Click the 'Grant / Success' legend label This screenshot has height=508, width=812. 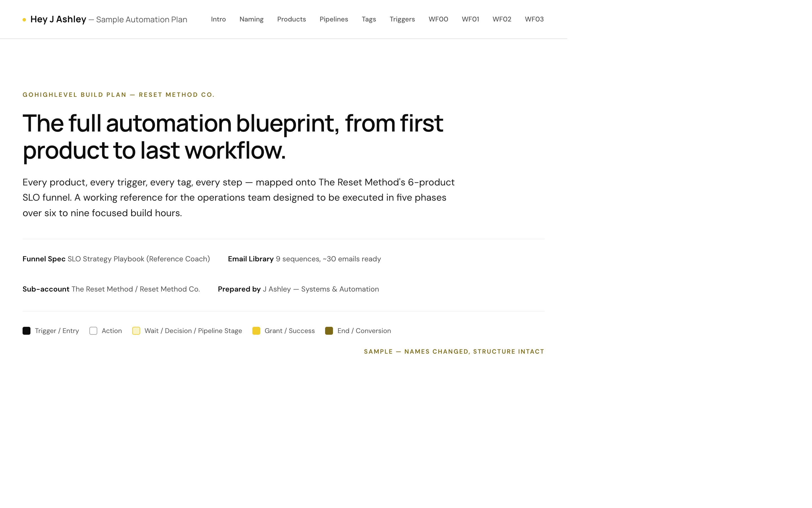tap(290, 330)
